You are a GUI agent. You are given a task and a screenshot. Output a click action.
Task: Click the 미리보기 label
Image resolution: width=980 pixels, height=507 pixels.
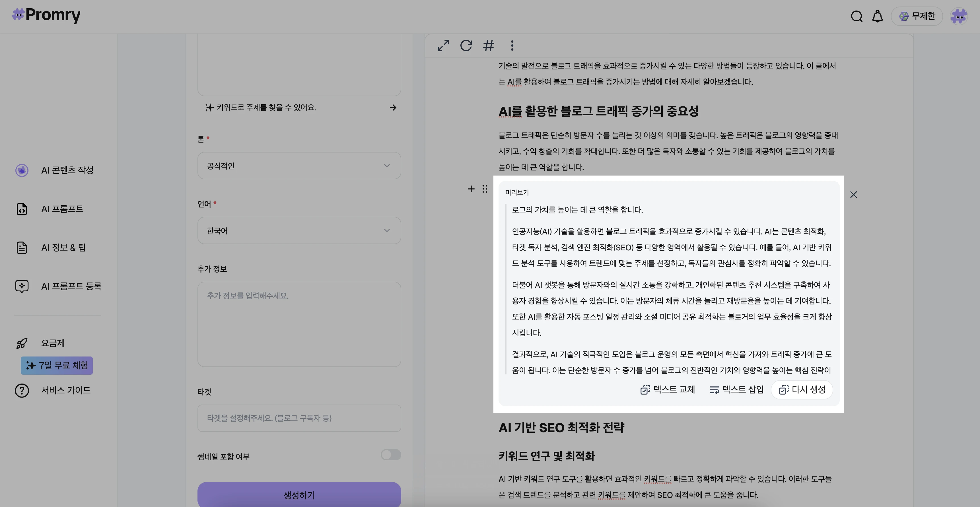coord(517,192)
